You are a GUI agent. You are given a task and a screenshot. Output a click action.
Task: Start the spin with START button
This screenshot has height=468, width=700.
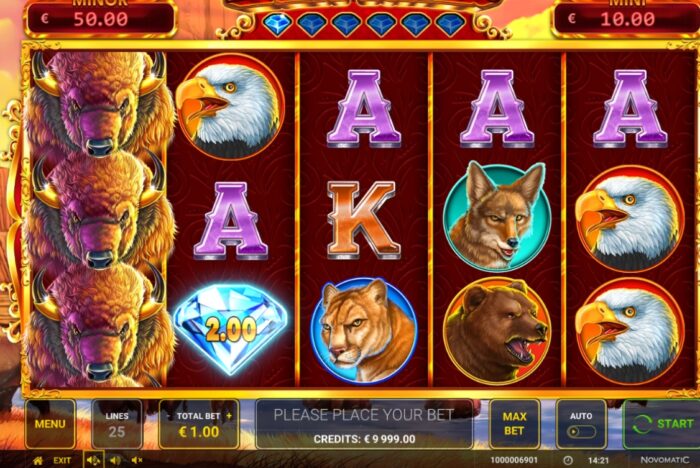(661, 424)
